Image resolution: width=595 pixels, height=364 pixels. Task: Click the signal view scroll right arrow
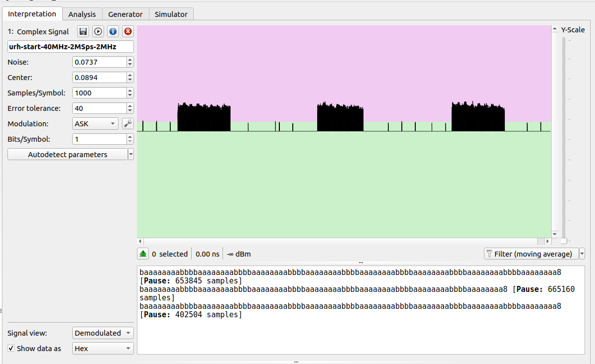(x=548, y=241)
